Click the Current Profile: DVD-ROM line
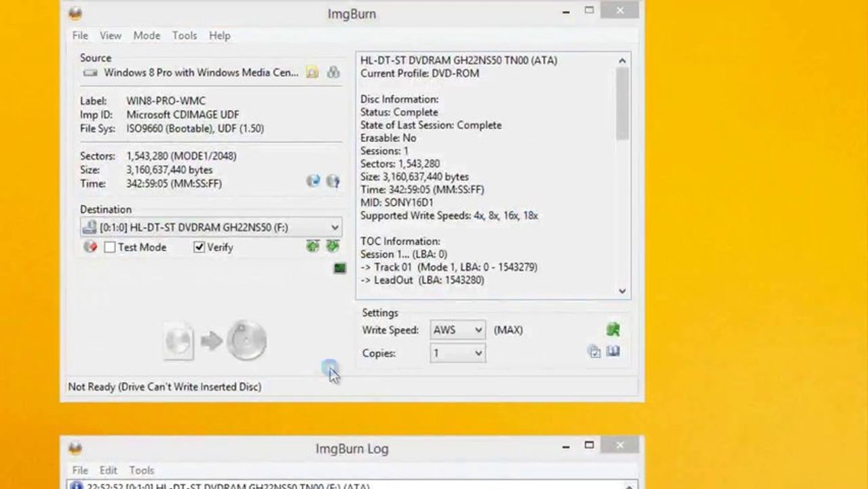The image size is (868, 489). click(420, 73)
